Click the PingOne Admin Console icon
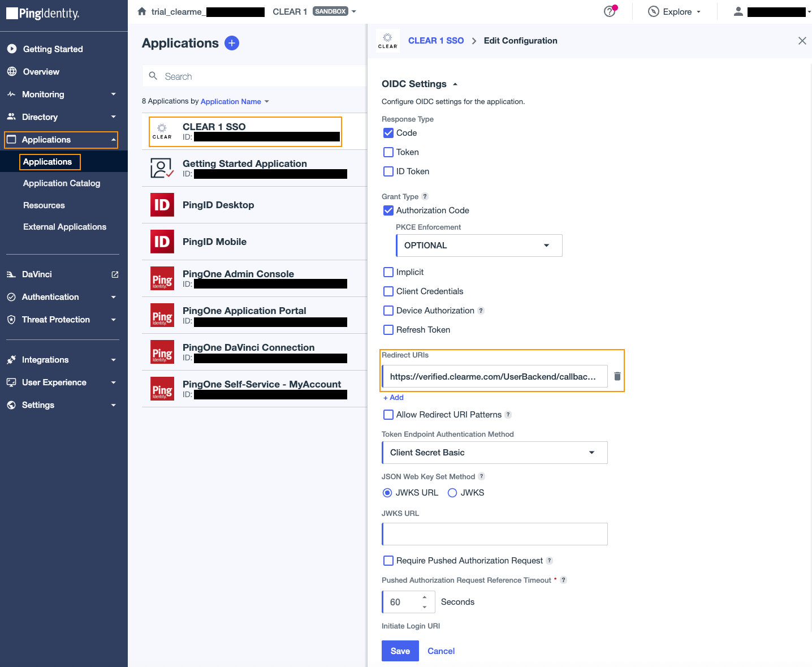The image size is (812, 667). 162,278
